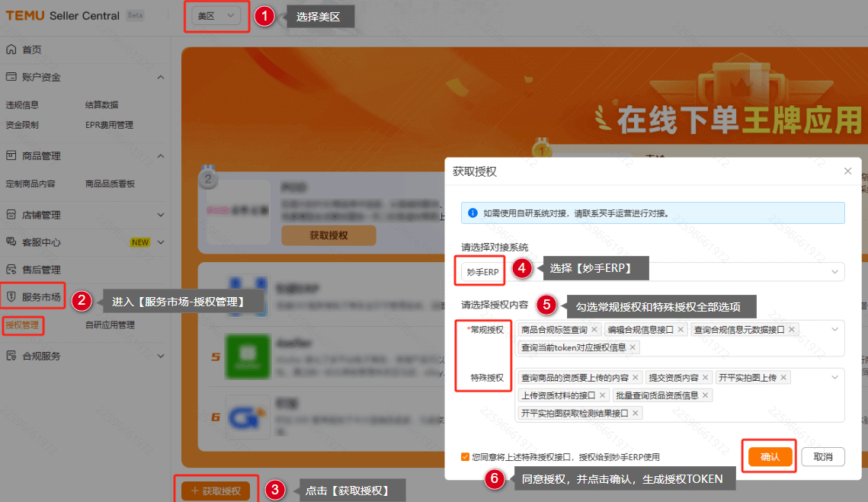This screenshot has width=868, height=502.
Task: Expand the 客服中心 section chevron
Action: pyautogui.click(x=161, y=242)
